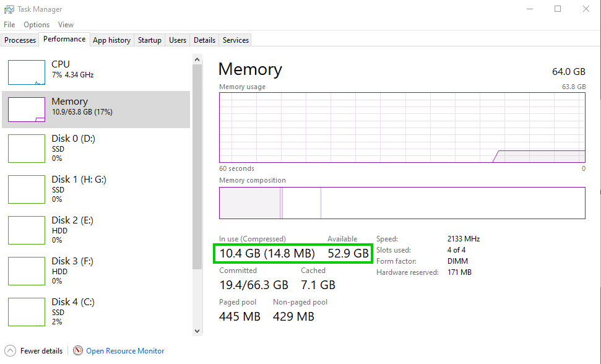Select Disk 1 (H: G:) SSD graph
Viewport: 601px width, 364px height.
[x=96, y=189]
